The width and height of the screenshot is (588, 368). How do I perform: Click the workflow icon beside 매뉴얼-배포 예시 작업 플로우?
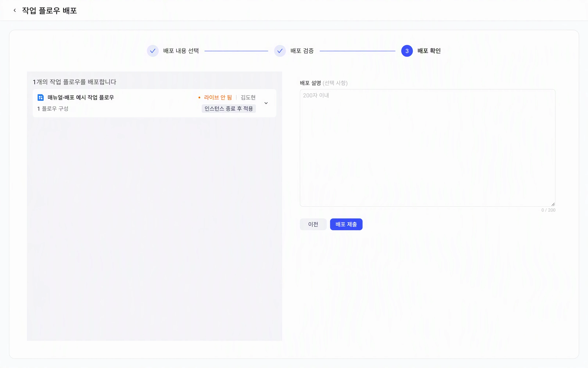tap(41, 97)
